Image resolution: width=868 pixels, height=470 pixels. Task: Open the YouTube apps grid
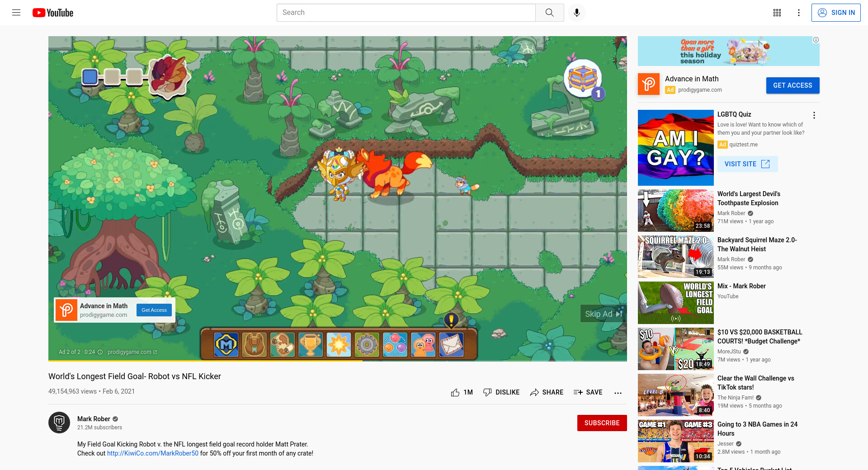(x=777, y=13)
